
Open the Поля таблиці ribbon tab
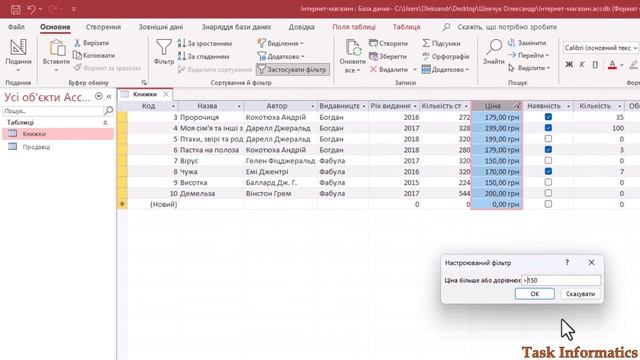point(354,27)
